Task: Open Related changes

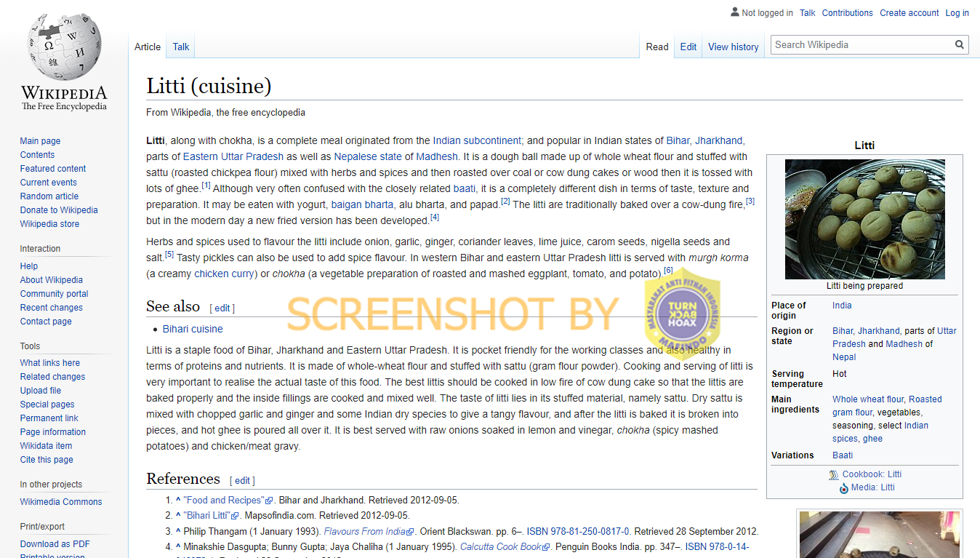Action: (52, 377)
